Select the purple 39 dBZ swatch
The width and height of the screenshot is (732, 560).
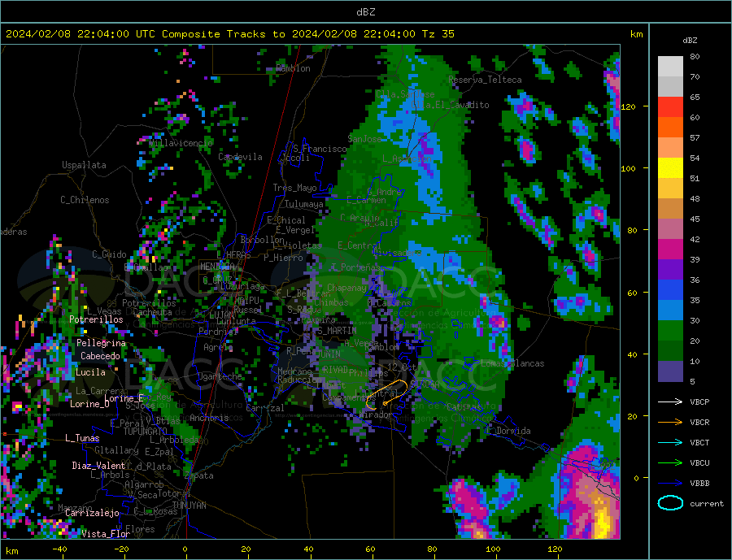(x=670, y=269)
